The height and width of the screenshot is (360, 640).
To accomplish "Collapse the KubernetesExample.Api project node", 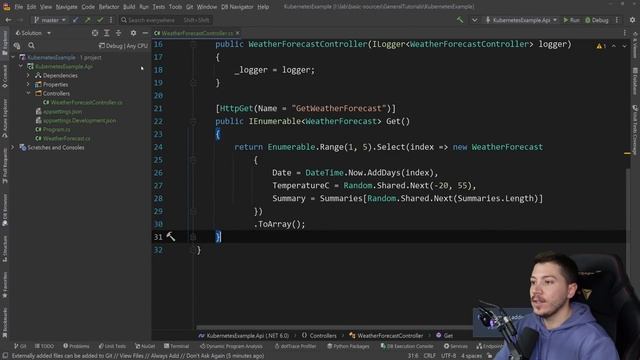I will 20,66.
